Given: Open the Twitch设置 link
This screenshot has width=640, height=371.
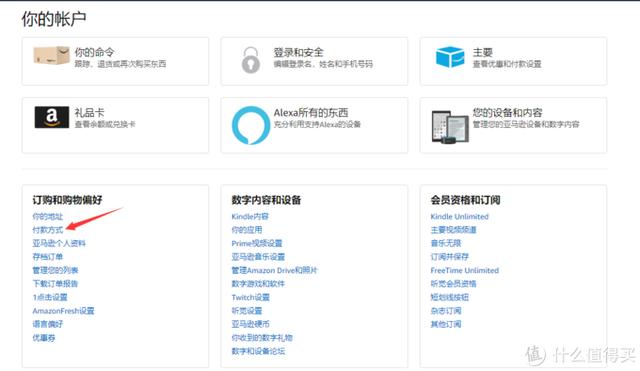Looking at the screenshot, I should (x=251, y=297).
